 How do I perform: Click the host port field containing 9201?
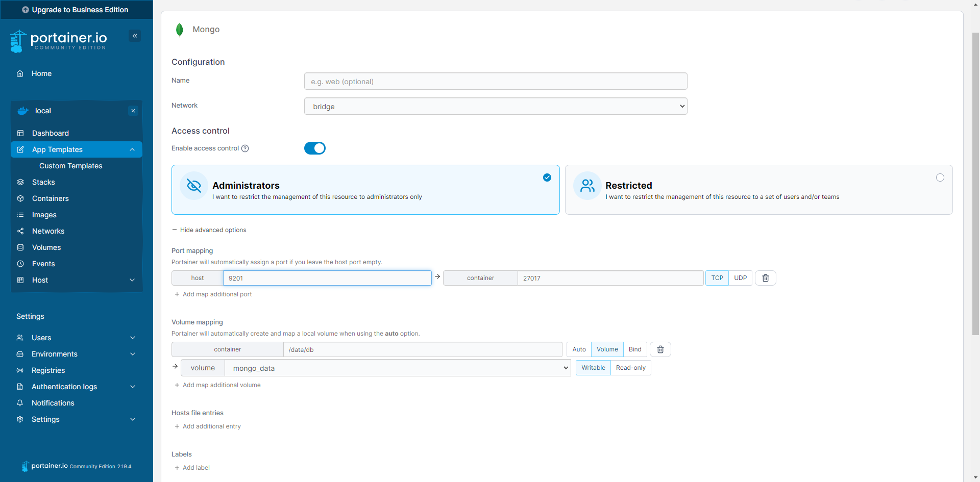[327, 278]
